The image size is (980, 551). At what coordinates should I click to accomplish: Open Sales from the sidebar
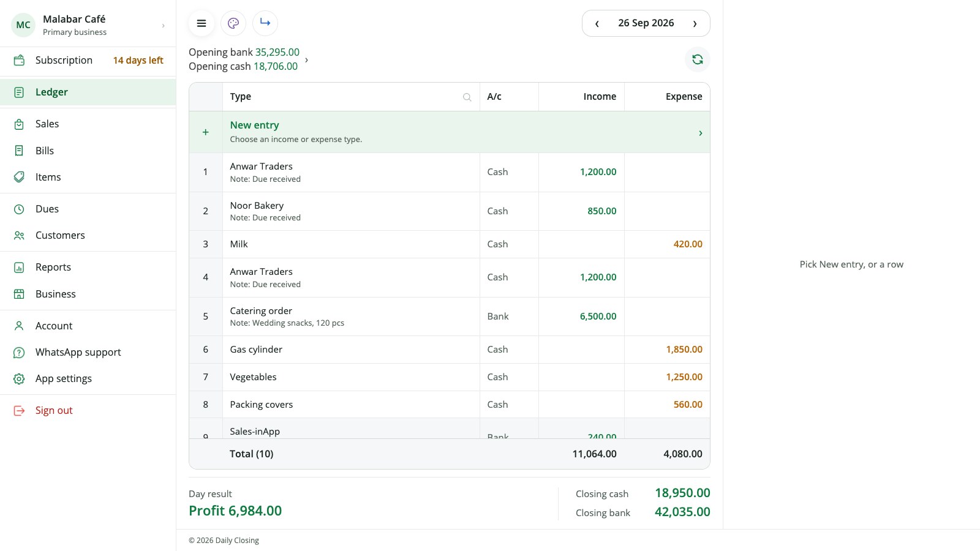(x=88, y=124)
